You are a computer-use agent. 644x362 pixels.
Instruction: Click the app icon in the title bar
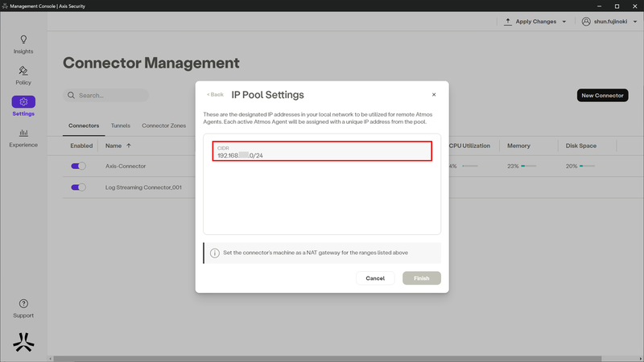(x=5, y=6)
